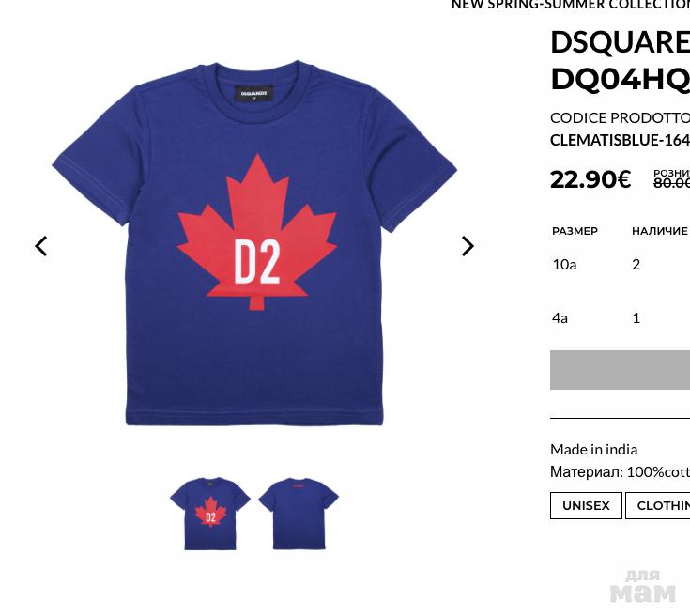Screen dimensions: 690x616
Task: Click the gray add-to-cart bar
Action: tap(620, 370)
